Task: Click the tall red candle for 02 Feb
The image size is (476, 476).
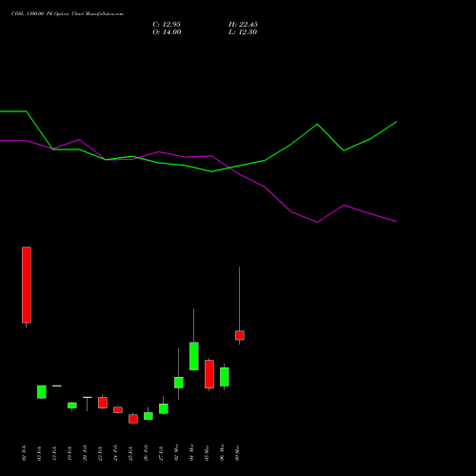Action: coord(27,285)
